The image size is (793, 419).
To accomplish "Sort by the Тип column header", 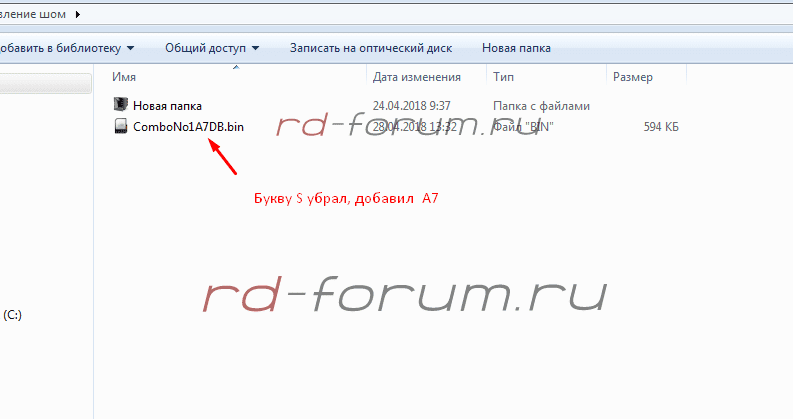I will tap(503, 77).
